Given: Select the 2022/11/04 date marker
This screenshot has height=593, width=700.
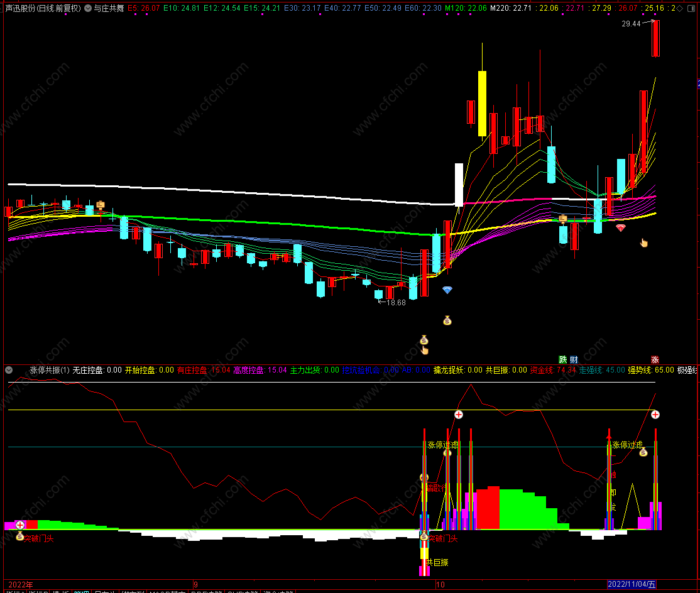Looking at the screenshot, I should point(632,584).
